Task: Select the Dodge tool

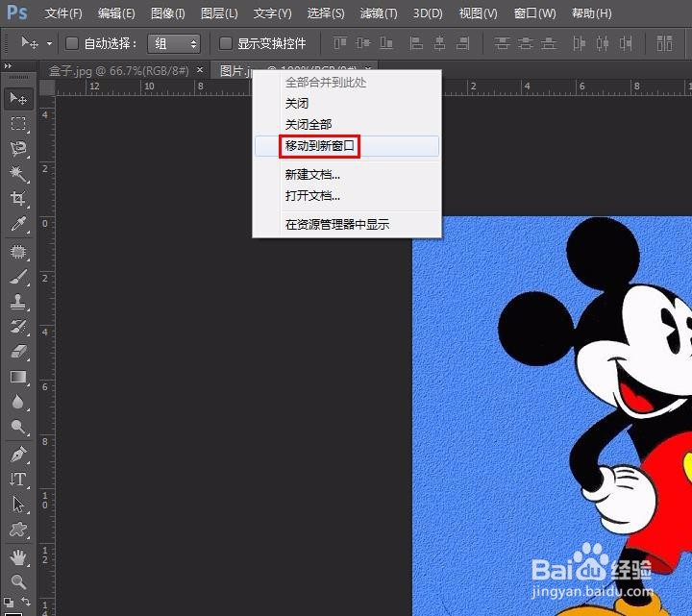Action: tap(18, 427)
